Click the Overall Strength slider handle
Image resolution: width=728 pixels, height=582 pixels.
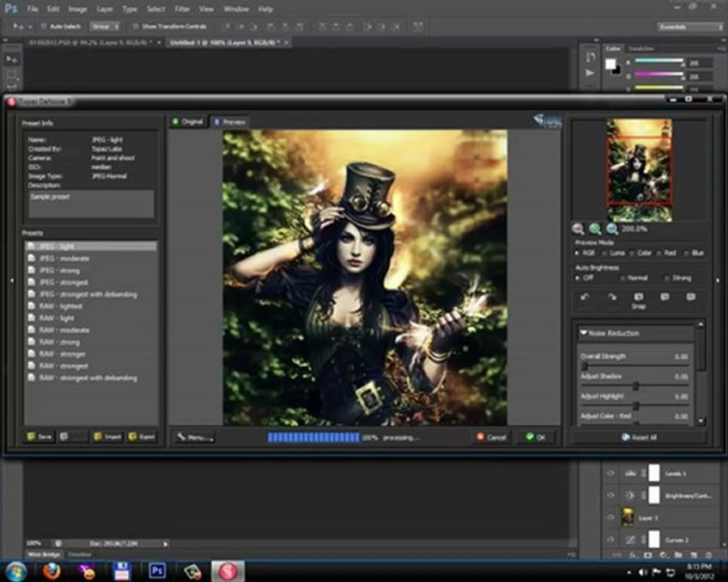(585, 367)
